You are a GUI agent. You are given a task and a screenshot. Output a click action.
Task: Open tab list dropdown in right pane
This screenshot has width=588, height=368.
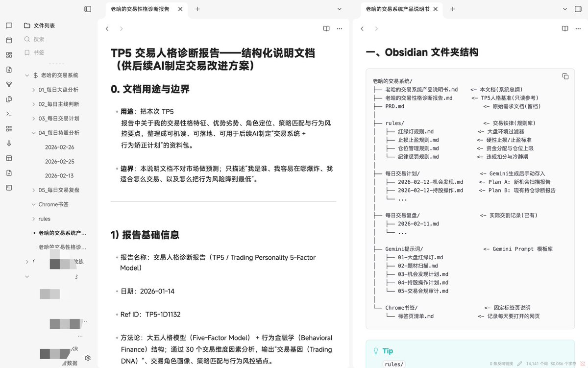[565, 9]
